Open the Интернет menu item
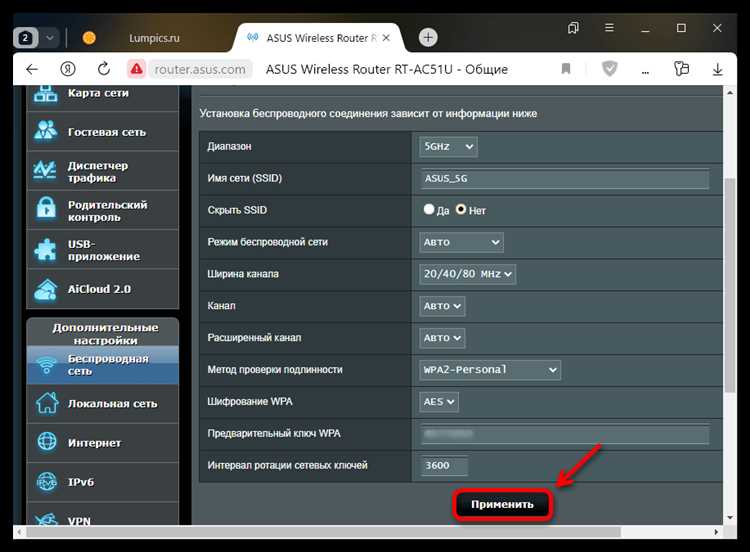750x552 pixels. point(103,442)
